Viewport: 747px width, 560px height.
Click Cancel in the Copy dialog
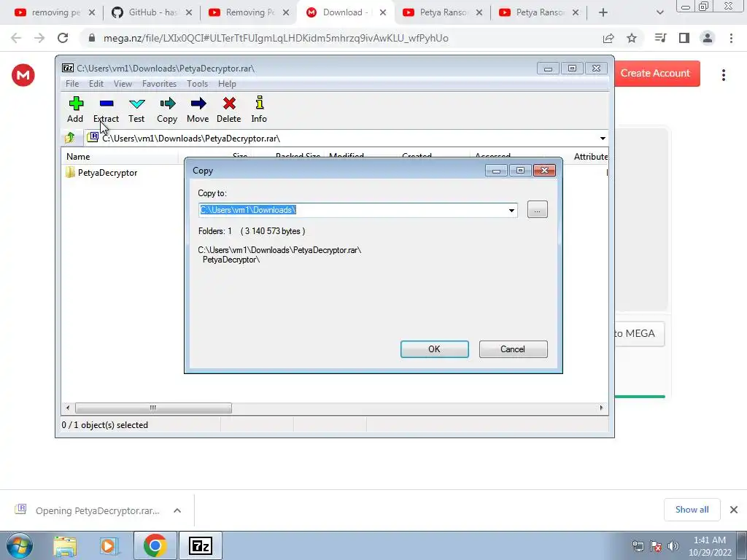513,349
